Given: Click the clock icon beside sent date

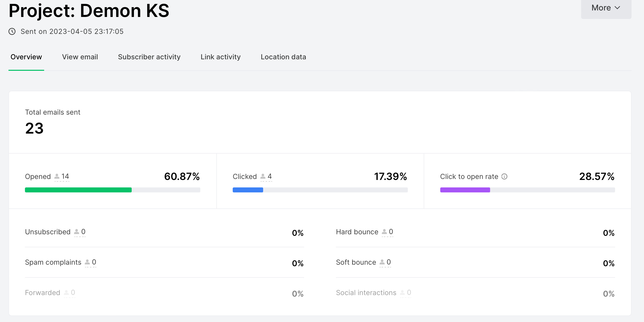Looking at the screenshot, I should [x=12, y=31].
